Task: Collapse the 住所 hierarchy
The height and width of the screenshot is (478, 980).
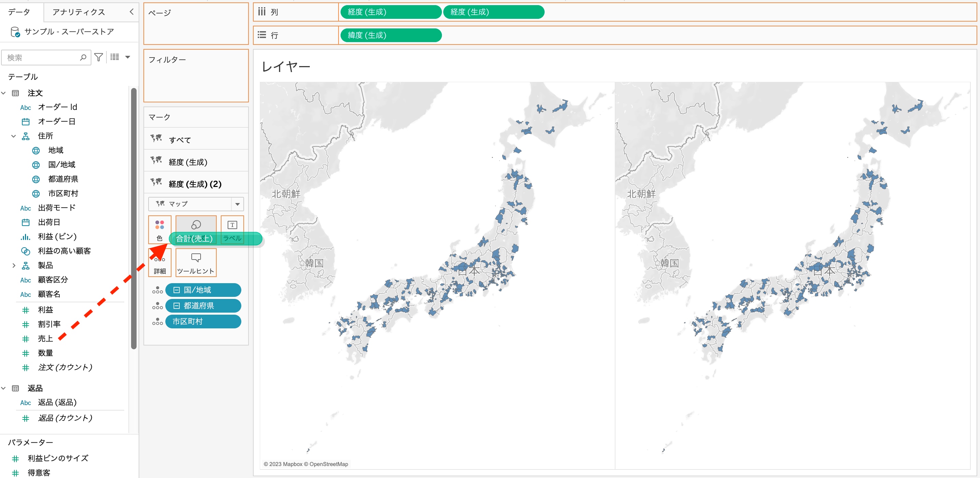Action: (x=14, y=136)
